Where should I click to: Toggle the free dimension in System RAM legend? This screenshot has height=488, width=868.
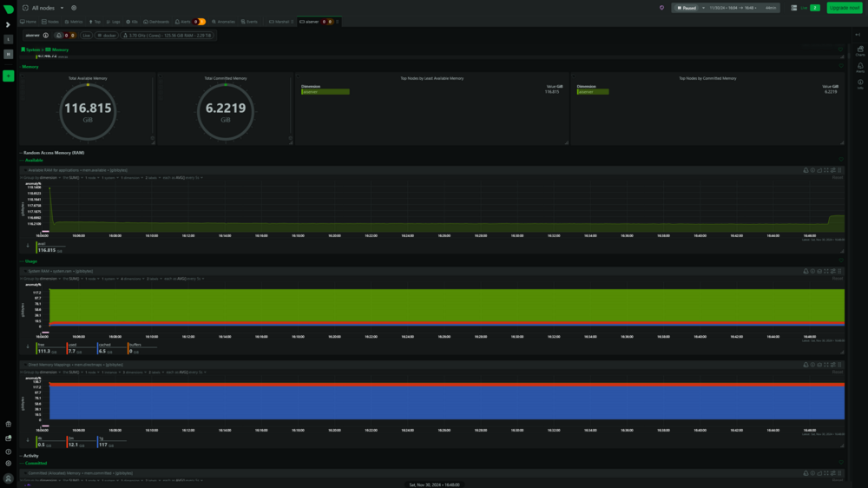point(49,348)
